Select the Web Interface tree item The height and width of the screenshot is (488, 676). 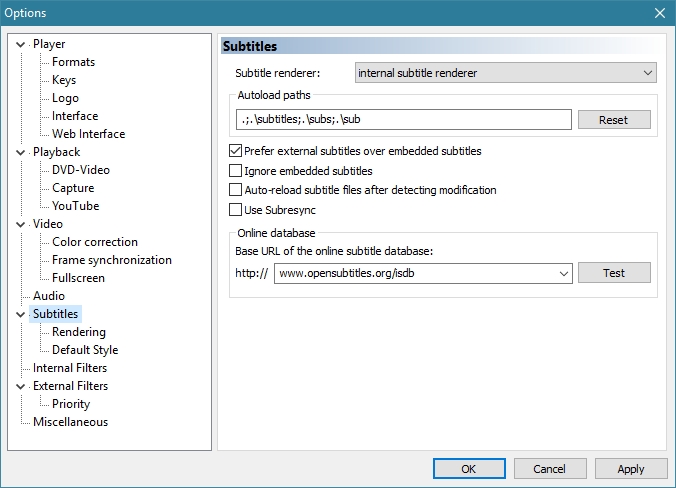88,134
